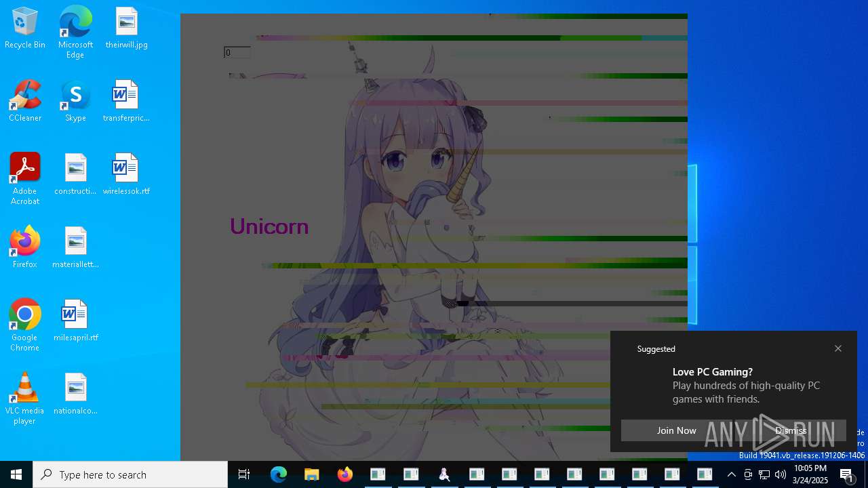Open File Explorer from the taskbar
This screenshot has width=868, height=488.
tap(311, 474)
